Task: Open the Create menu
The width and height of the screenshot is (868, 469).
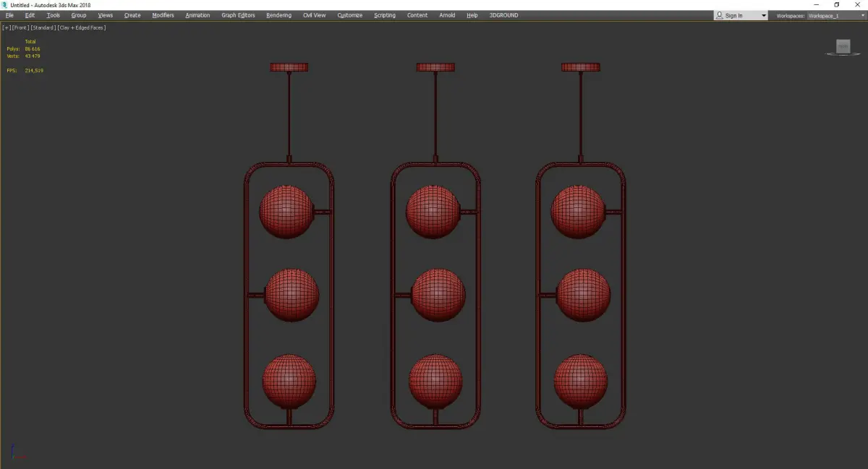Action: point(132,15)
